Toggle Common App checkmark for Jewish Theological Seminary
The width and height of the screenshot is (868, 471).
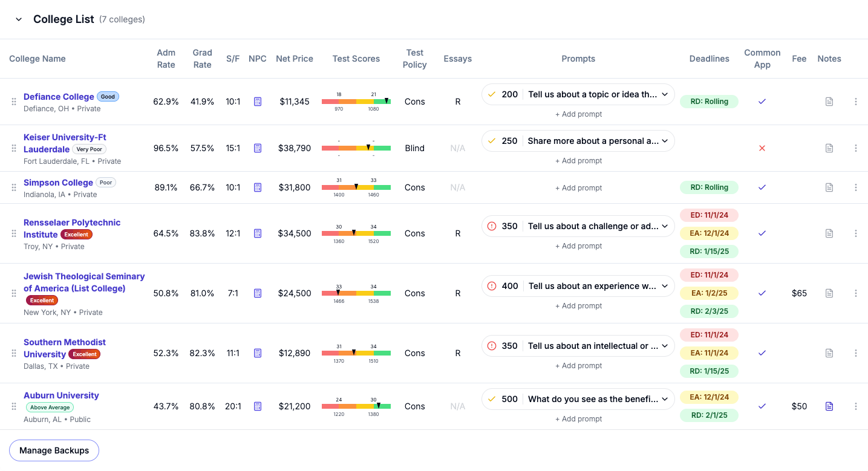[762, 293]
